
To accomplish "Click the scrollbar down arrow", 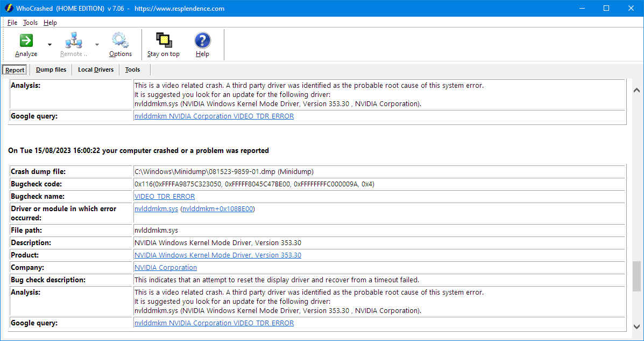I will pos(637,326).
